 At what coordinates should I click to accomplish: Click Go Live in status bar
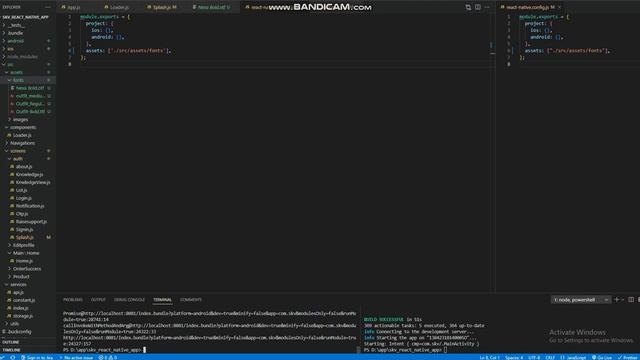pyautogui.click(x=602, y=358)
